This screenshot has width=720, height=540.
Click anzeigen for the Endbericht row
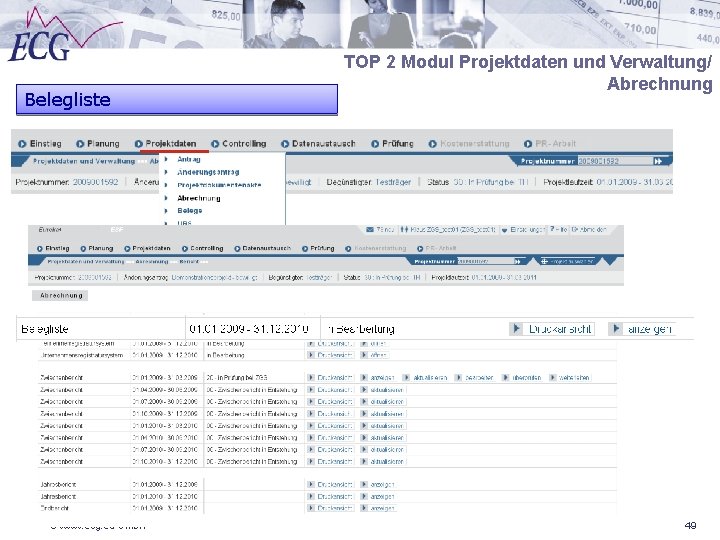point(377,508)
